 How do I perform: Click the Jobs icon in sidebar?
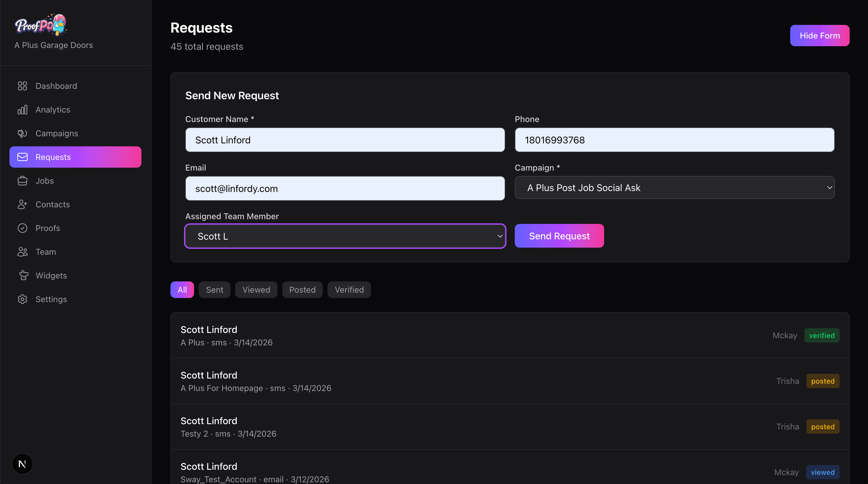22,181
